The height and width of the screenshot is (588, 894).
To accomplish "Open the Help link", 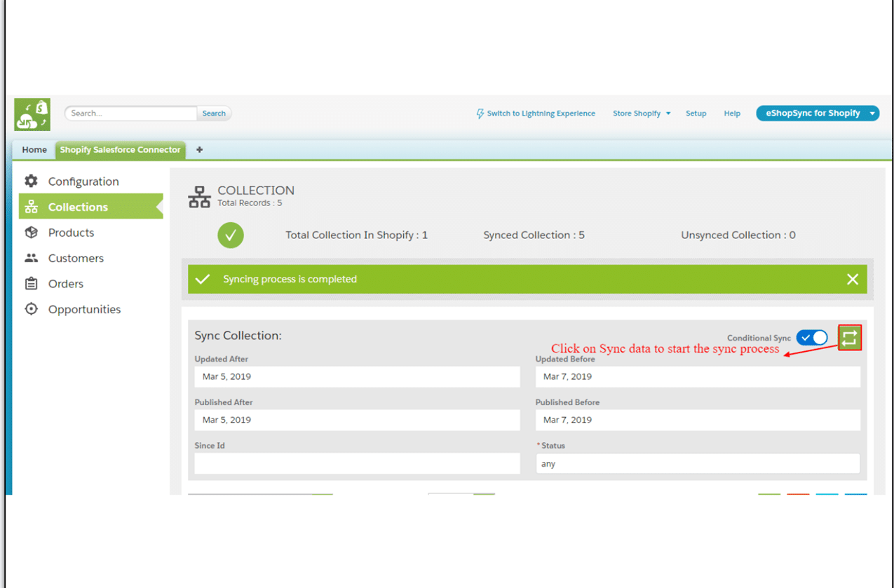I will point(732,114).
